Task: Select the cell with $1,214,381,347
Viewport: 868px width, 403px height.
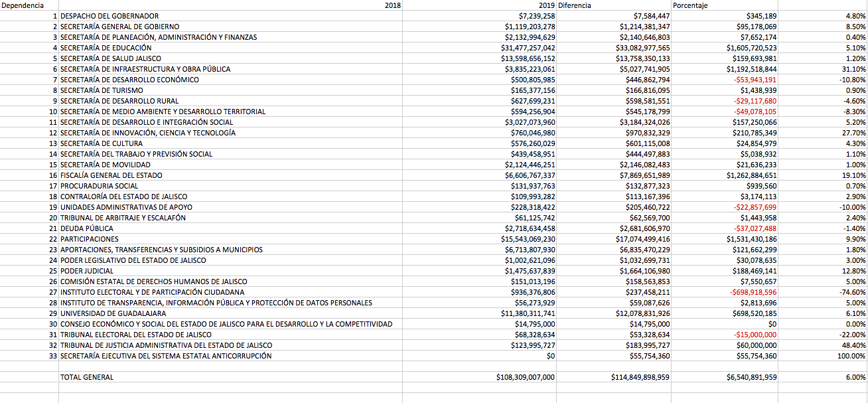Action: pos(614,27)
